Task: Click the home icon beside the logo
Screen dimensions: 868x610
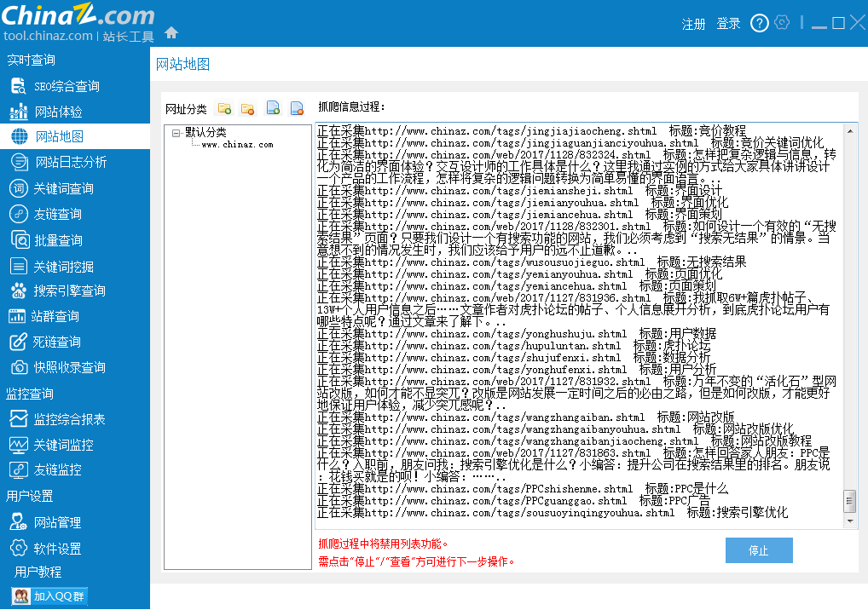Action: [171, 33]
